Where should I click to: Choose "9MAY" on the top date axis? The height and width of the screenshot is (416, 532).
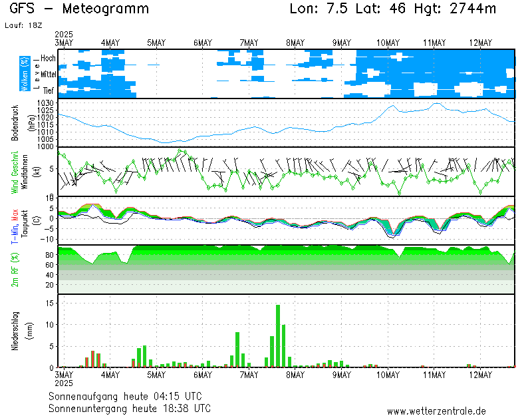point(342,43)
